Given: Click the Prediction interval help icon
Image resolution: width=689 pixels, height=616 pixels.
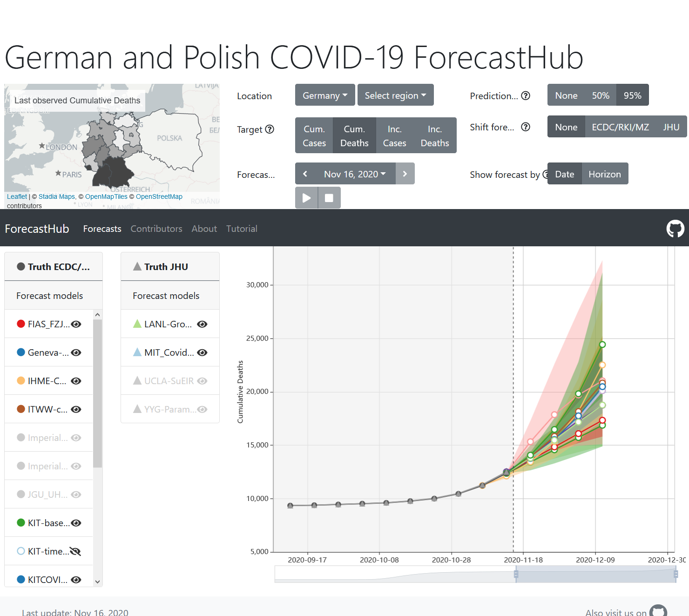Looking at the screenshot, I should tap(526, 95).
